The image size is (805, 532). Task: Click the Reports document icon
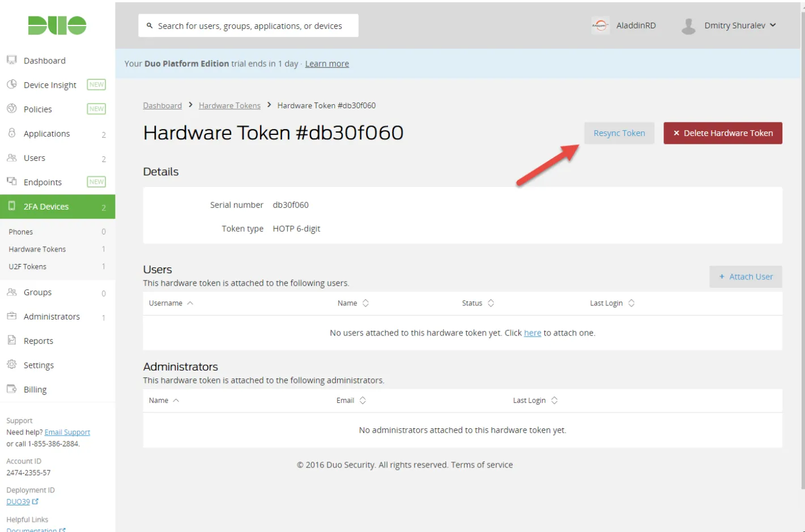11,341
